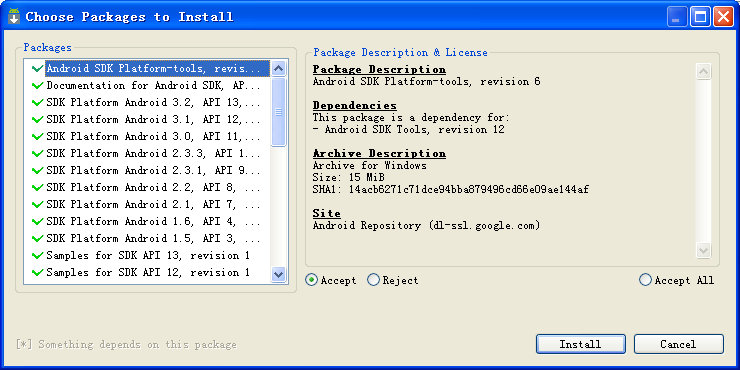The height and width of the screenshot is (370, 740).
Task: Click green checkmark beside Android SDK Platform-tools
Action: (x=38, y=68)
